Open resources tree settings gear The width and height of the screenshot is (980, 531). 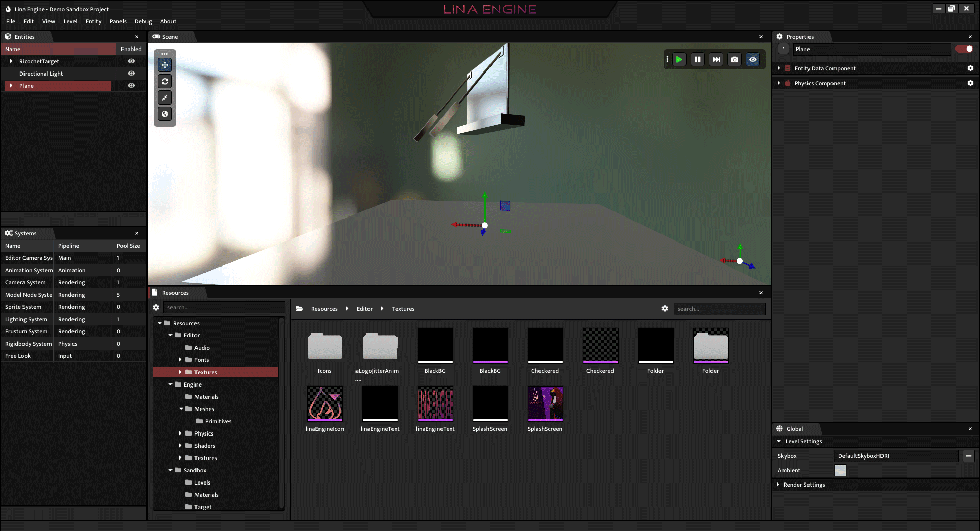[156, 307]
